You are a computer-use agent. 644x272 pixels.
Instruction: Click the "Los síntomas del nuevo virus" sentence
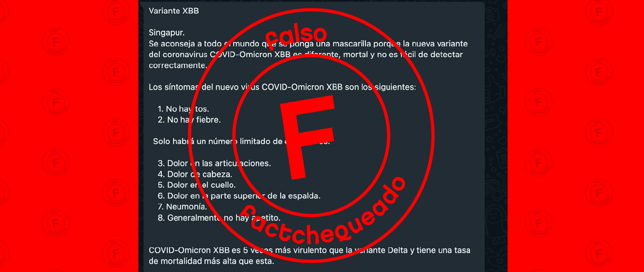click(282, 87)
